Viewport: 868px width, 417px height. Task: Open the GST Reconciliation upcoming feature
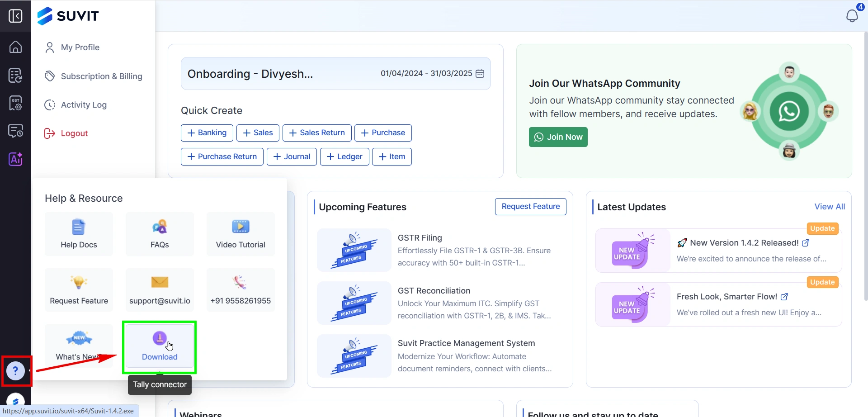point(439,303)
